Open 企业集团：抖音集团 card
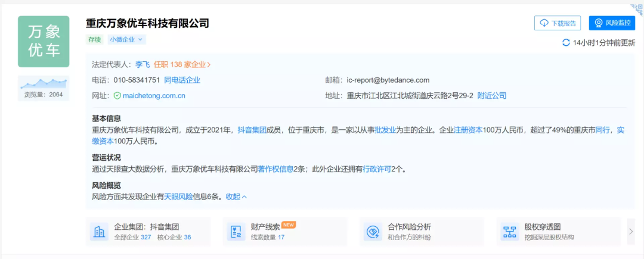 pyautogui.click(x=148, y=232)
